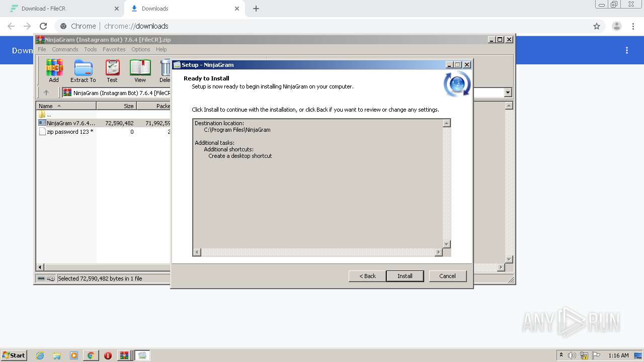Click the WinRAR taskbar button
Screen dimensions: 644x362
pos(124,355)
